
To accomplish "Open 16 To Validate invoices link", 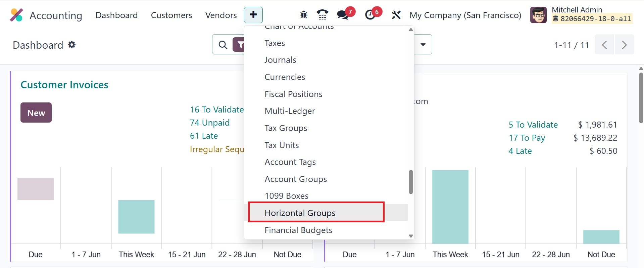I will 217,109.
